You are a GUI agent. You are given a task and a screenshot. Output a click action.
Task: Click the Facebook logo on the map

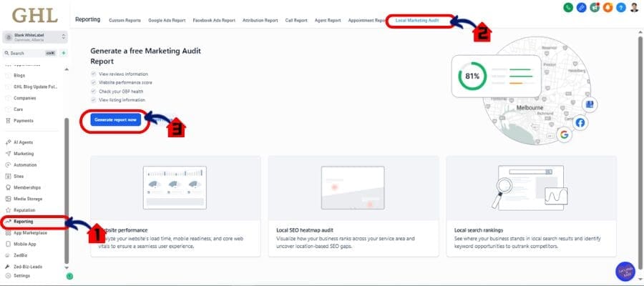pyautogui.click(x=580, y=123)
